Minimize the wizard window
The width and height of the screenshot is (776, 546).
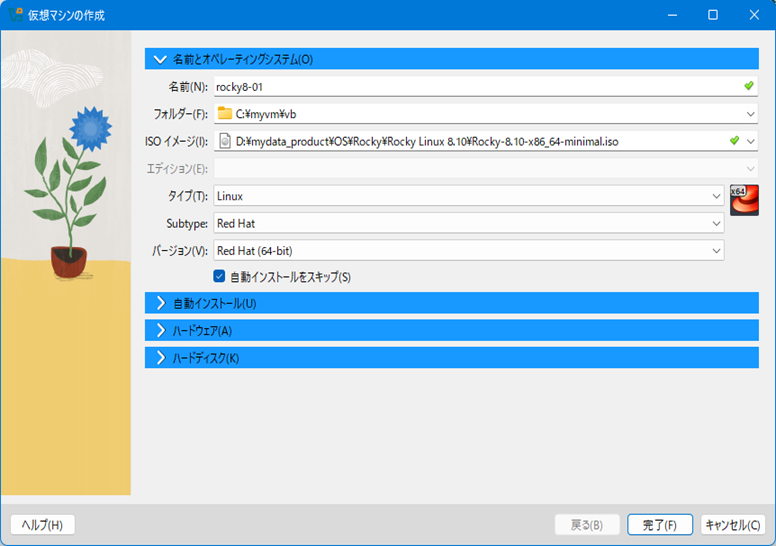[x=672, y=15]
